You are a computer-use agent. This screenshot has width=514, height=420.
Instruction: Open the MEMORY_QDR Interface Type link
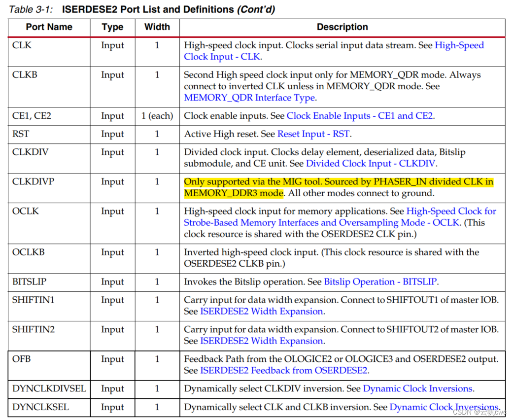[250, 98]
